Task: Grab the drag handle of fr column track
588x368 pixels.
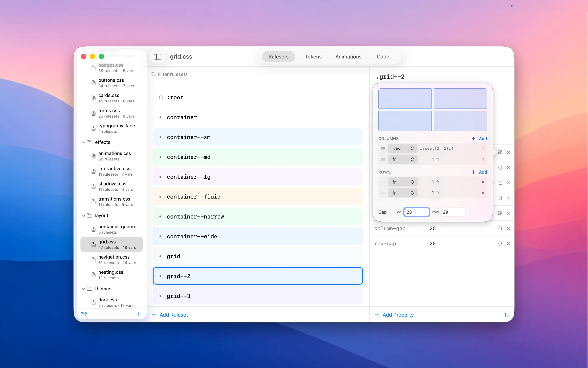Action: 383,159
